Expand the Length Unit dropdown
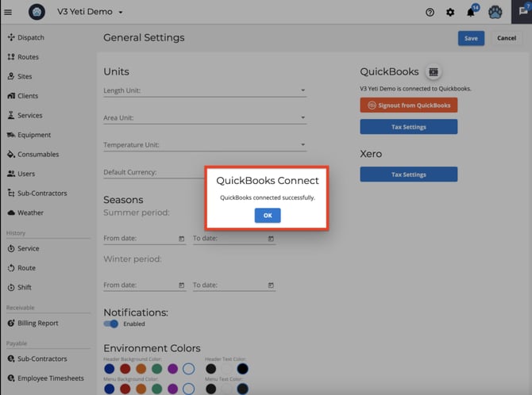532x395 pixels. click(x=303, y=91)
